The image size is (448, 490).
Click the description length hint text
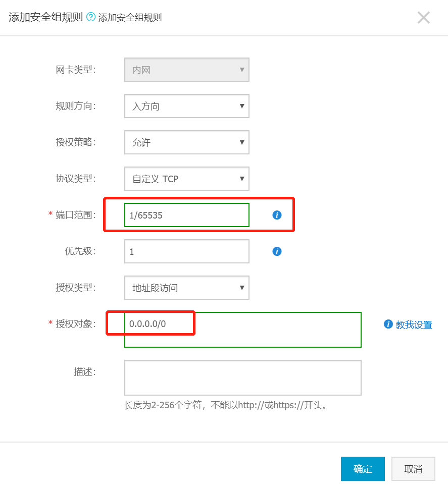[x=226, y=405]
